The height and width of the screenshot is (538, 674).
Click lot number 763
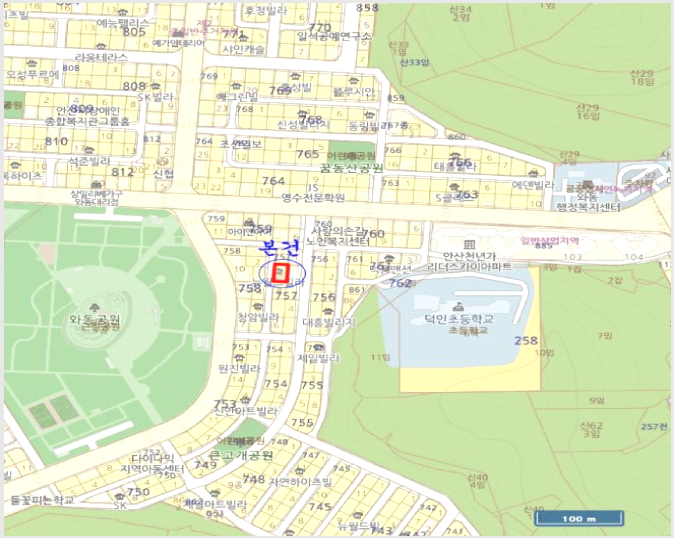[467, 195]
